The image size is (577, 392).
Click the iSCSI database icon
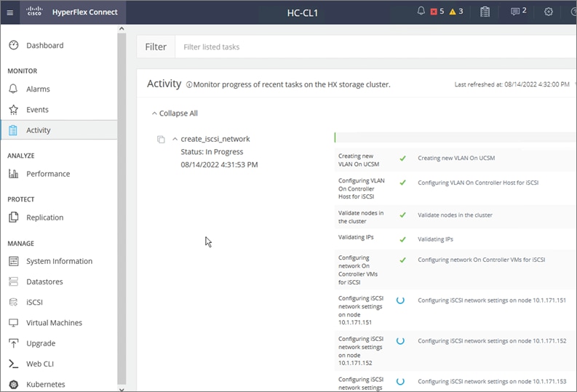pos(13,303)
